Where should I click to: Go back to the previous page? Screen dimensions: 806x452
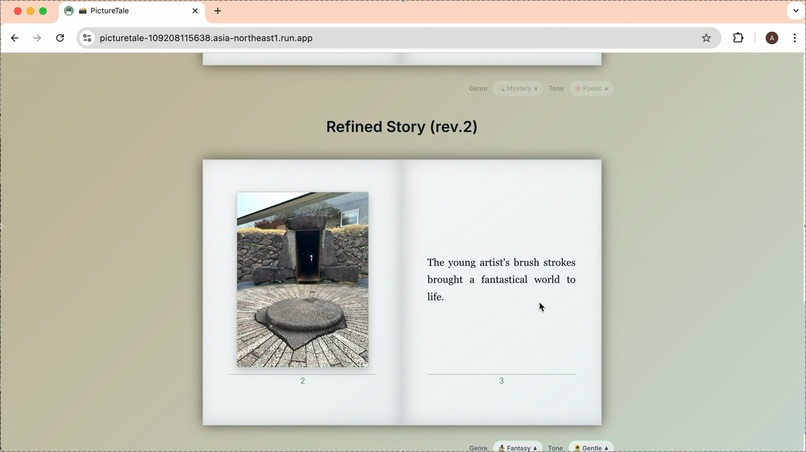(15, 38)
